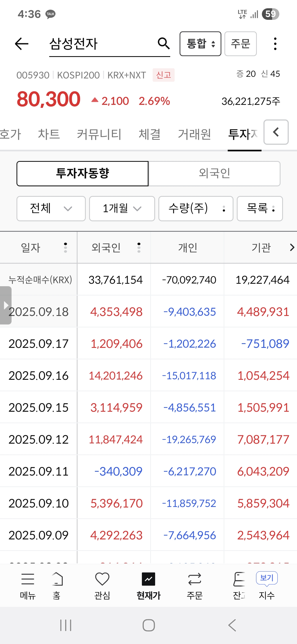Tap the 주문 swap arrows icon
The width and height of the screenshot is (297, 644).
tap(194, 579)
